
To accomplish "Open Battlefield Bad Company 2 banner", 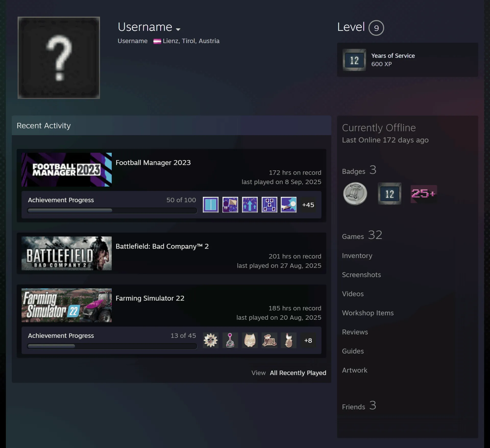I will (67, 253).
